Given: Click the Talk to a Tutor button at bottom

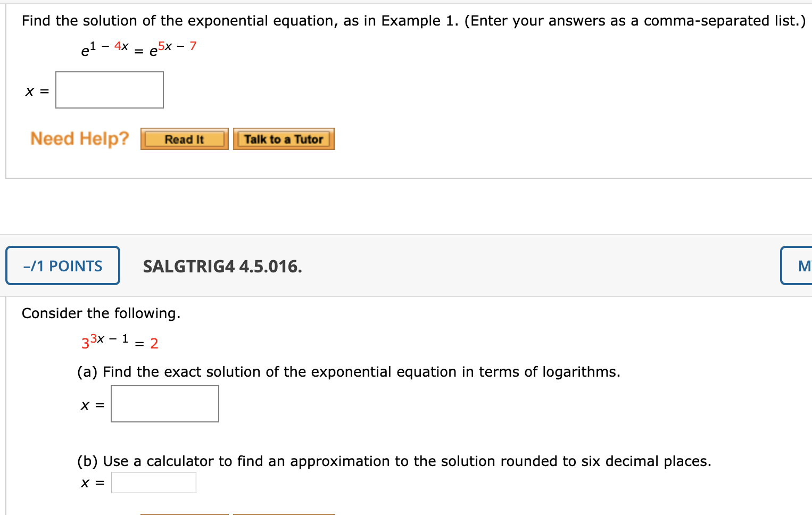Looking at the screenshot, I should click(284, 513).
